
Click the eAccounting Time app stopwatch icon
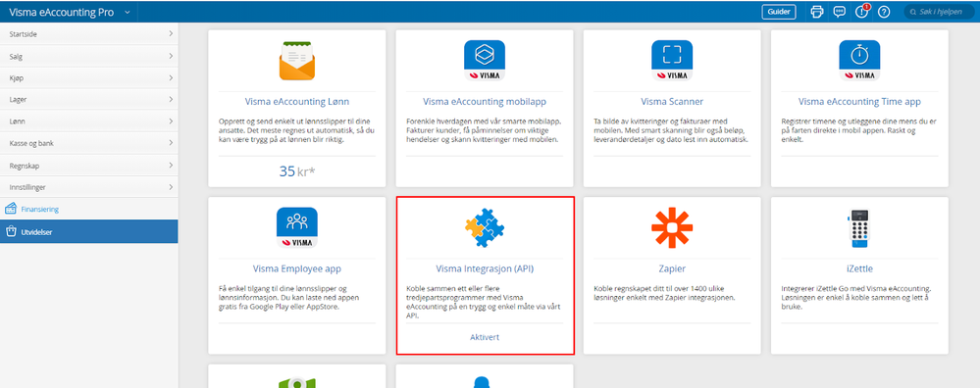859,61
